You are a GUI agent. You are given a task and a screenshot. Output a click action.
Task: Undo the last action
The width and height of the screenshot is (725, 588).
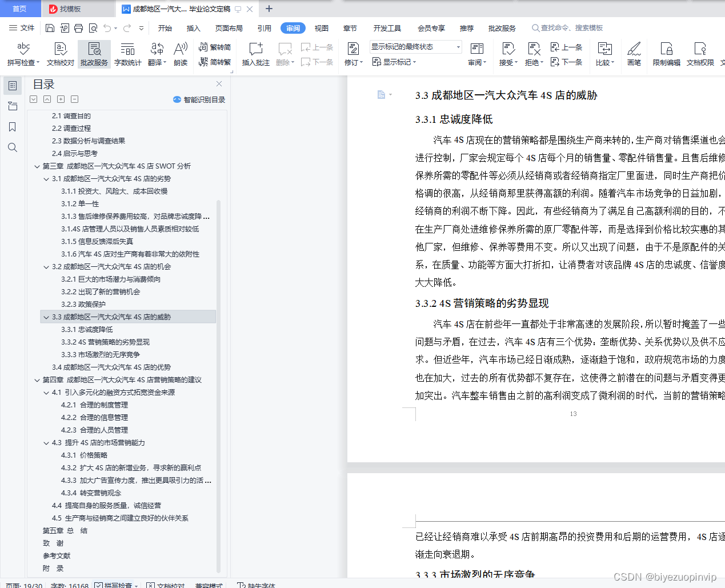point(107,28)
